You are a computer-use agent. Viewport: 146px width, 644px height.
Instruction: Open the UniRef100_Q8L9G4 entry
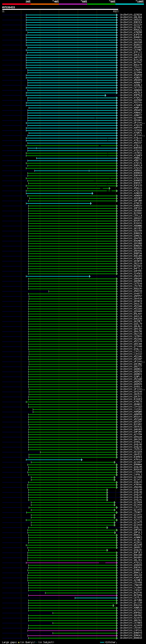point(131,17)
